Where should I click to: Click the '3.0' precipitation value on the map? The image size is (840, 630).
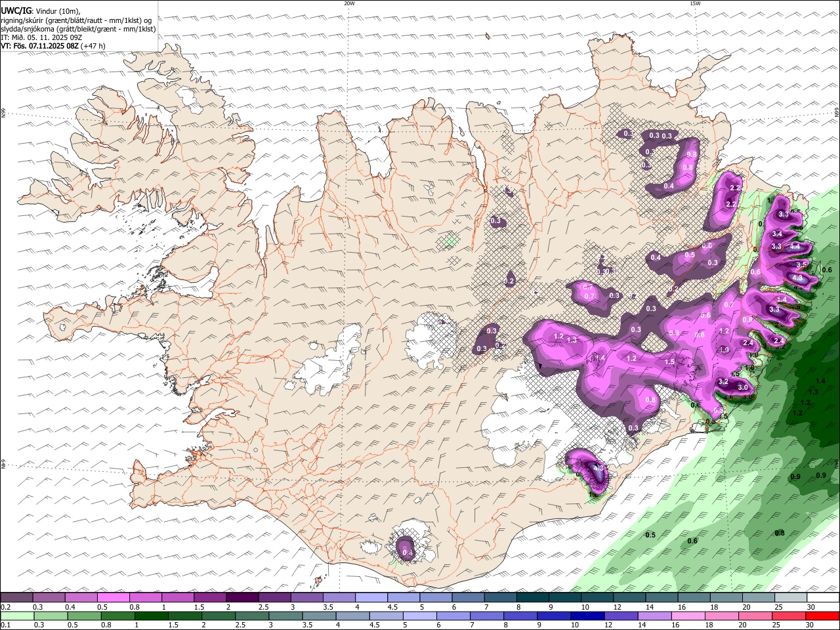[x=743, y=388]
